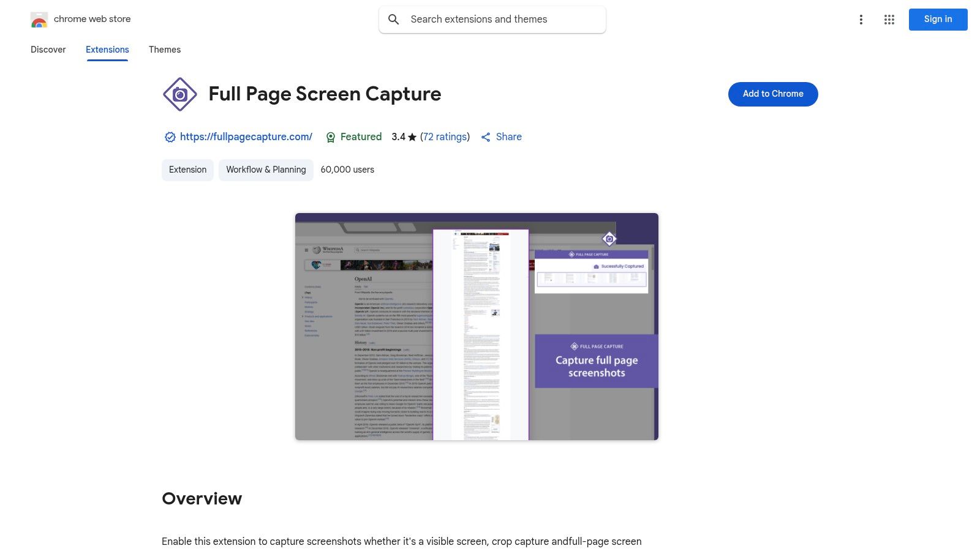Viewport: 980px width, 551px height.
Task: Open the Workflow & Planning category
Action: 266,170
